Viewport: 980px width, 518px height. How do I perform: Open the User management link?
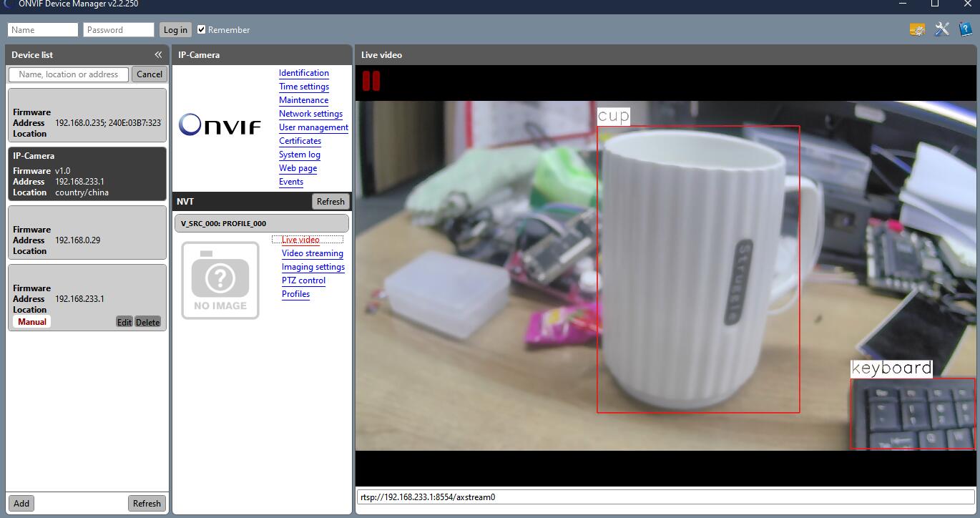point(313,127)
